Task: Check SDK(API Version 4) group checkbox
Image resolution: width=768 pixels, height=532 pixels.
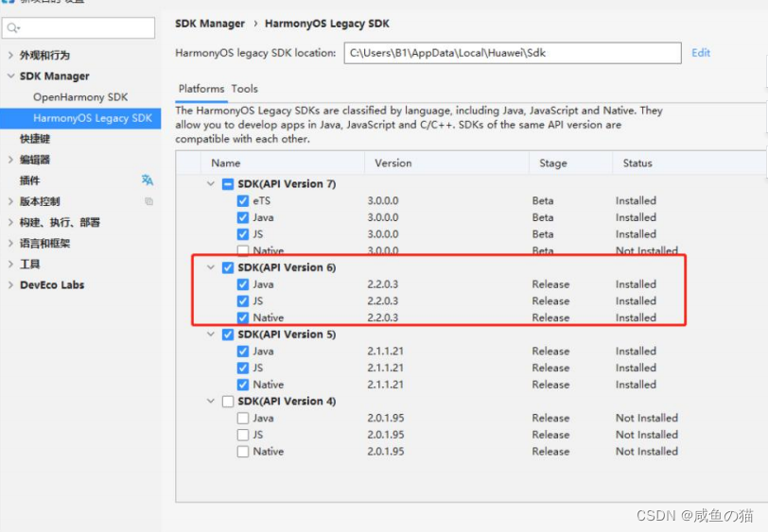Action: click(x=228, y=402)
